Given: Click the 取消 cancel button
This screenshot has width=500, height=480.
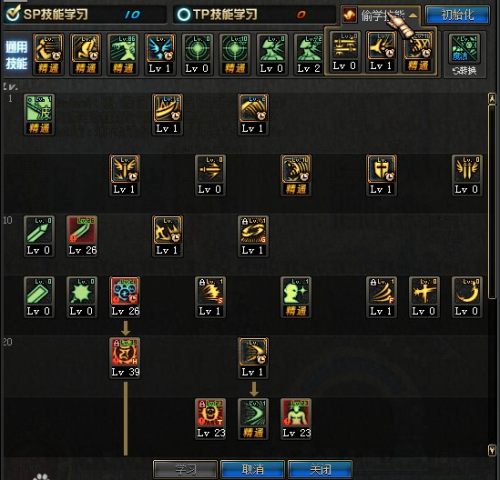Looking at the screenshot, I should pyautogui.click(x=252, y=469).
